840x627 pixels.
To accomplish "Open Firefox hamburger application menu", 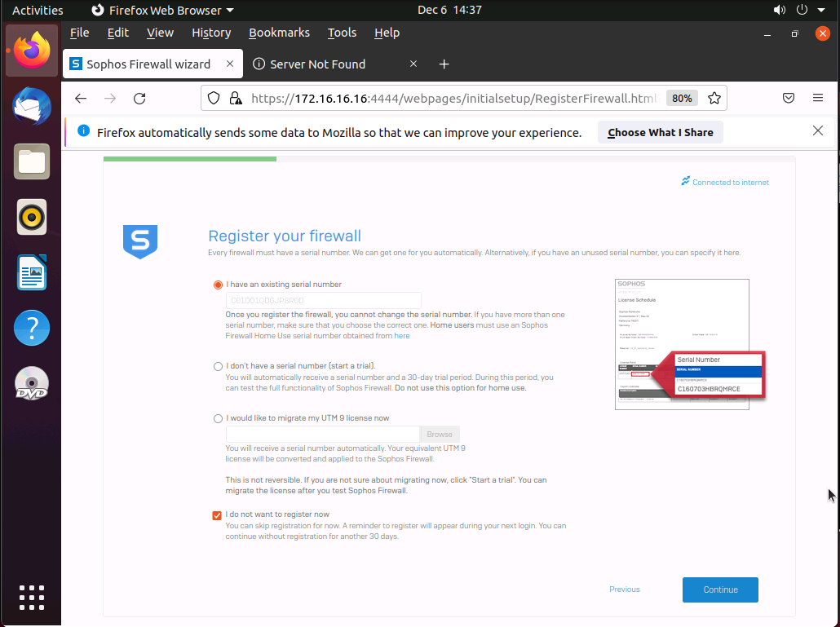I will pos(817,99).
